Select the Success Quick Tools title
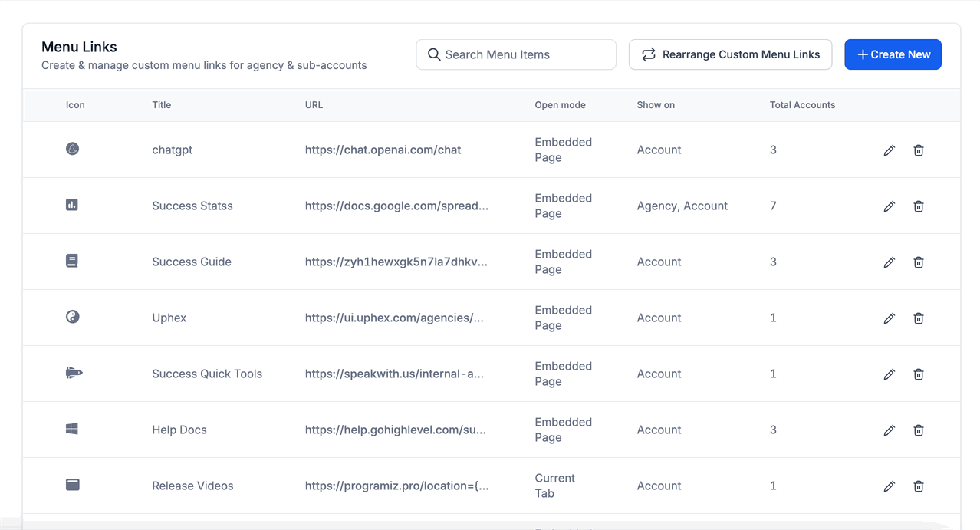The width and height of the screenshot is (980, 530). pyautogui.click(x=207, y=374)
